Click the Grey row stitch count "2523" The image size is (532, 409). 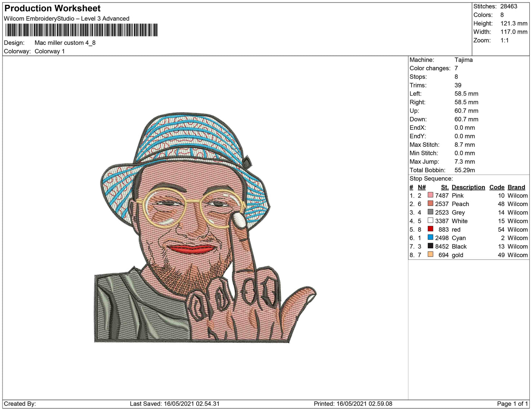coord(442,213)
